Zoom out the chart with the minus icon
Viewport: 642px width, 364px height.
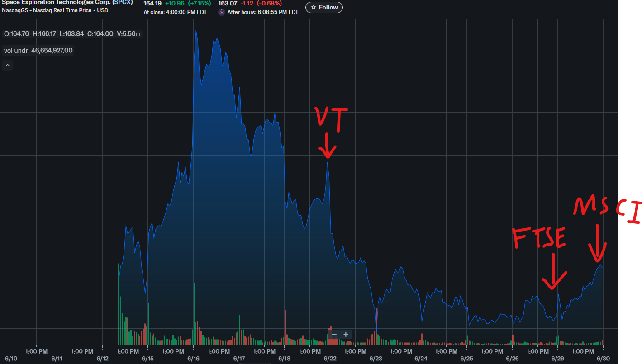coord(334,335)
